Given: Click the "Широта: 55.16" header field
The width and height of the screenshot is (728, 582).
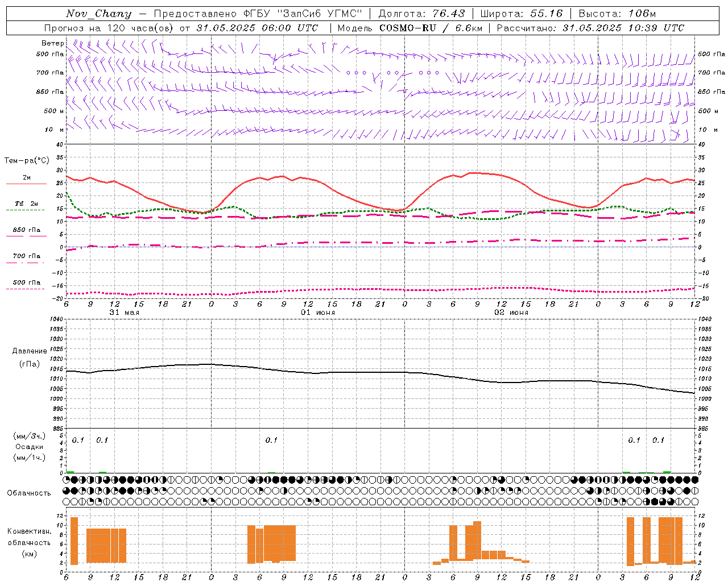Looking at the screenshot, I should click(522, 14).
